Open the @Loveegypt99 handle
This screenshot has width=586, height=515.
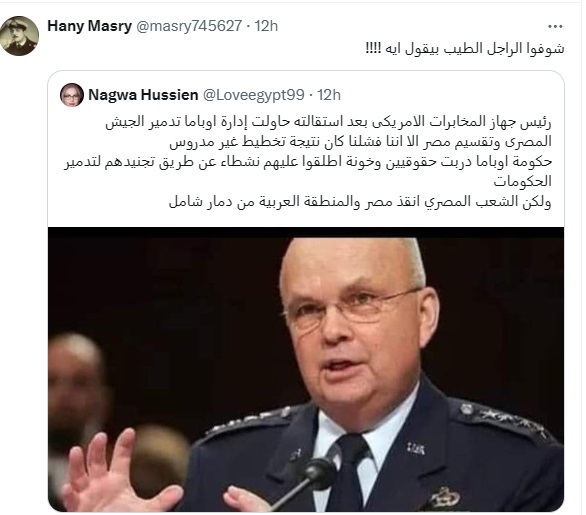pyautogui.click(x=253, y=95)
